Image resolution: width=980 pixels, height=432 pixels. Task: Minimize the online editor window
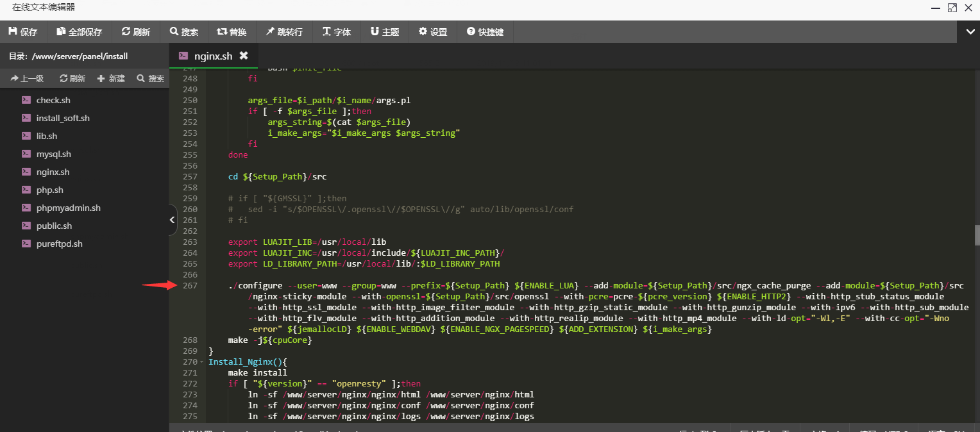[x=936, y=8]
